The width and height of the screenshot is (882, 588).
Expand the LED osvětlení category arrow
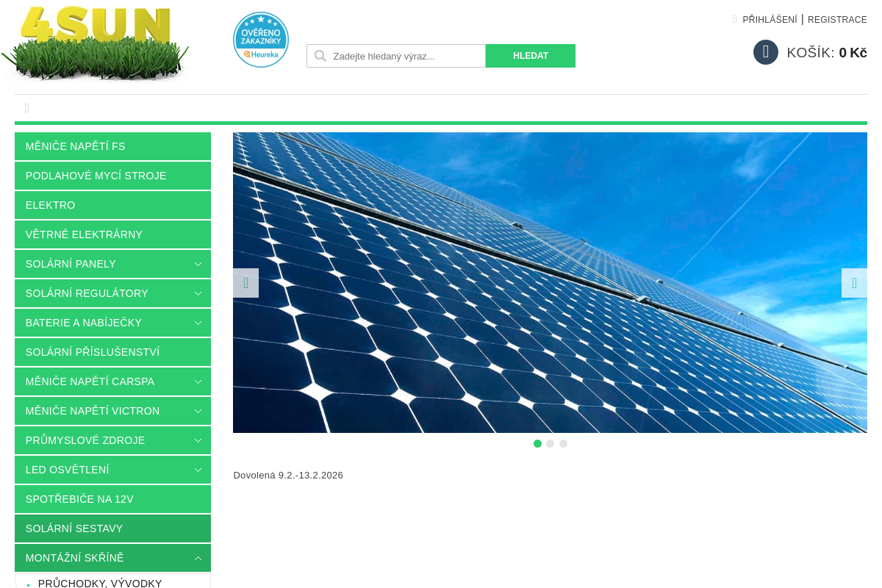point(198,470)
